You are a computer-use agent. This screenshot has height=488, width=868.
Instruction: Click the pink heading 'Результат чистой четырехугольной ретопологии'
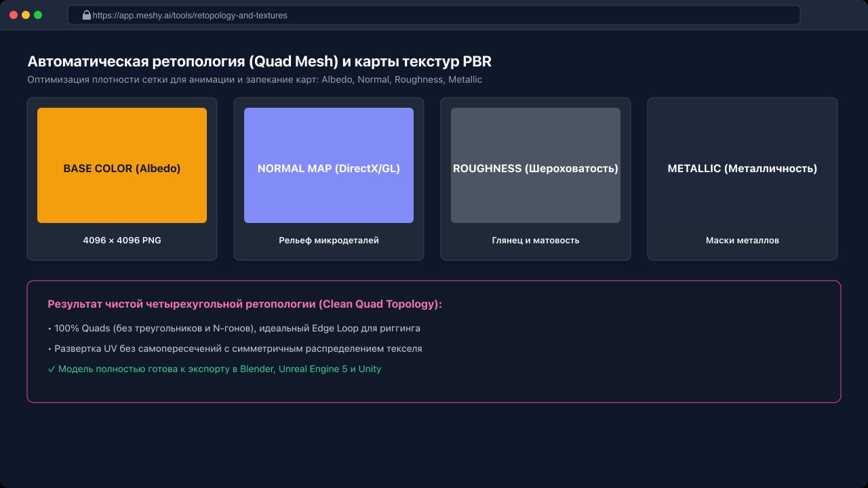tap(181, 304)
